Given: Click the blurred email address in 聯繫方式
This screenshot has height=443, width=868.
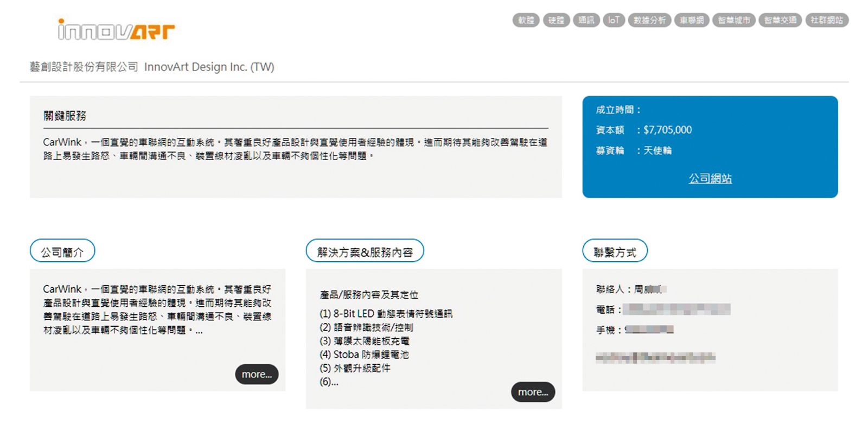Looking at the screenshot, I should tap(655, 357).
